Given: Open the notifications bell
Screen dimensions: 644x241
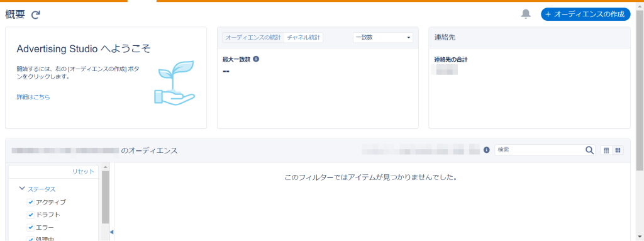Looking at the screenshot, I should pyautogui.click(x=526, y=14).
